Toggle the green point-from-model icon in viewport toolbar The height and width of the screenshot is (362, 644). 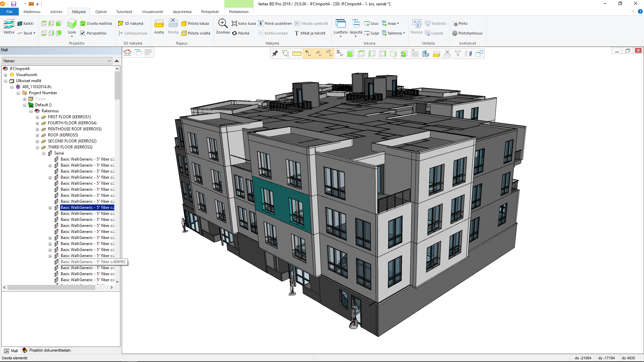pos(404,54)
